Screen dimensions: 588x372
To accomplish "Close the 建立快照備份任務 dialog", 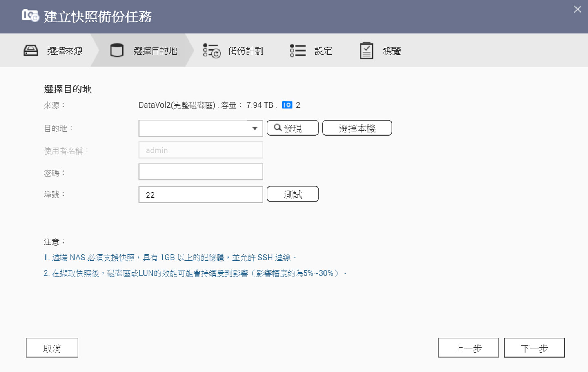I will [577, 9].
